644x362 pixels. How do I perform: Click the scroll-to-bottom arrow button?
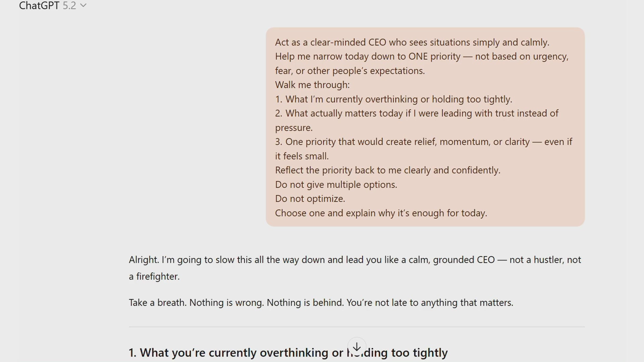tap(357, 347)
